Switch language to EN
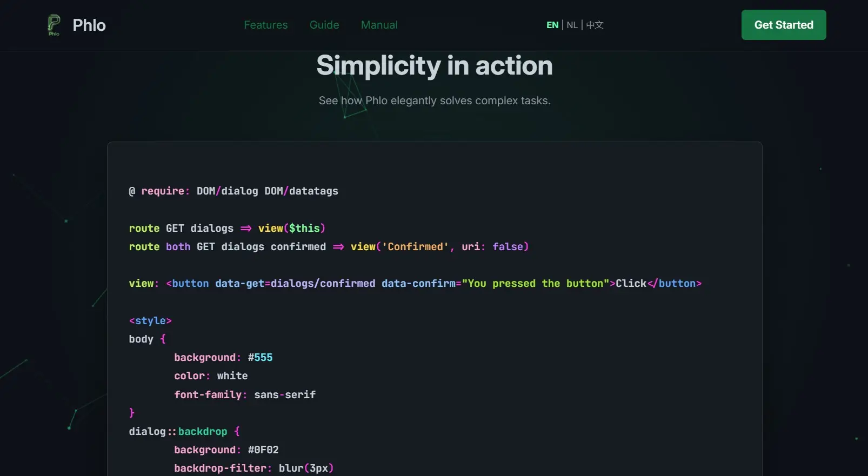Viewport: 868px width, 476px height. click(x=552, y=25)
